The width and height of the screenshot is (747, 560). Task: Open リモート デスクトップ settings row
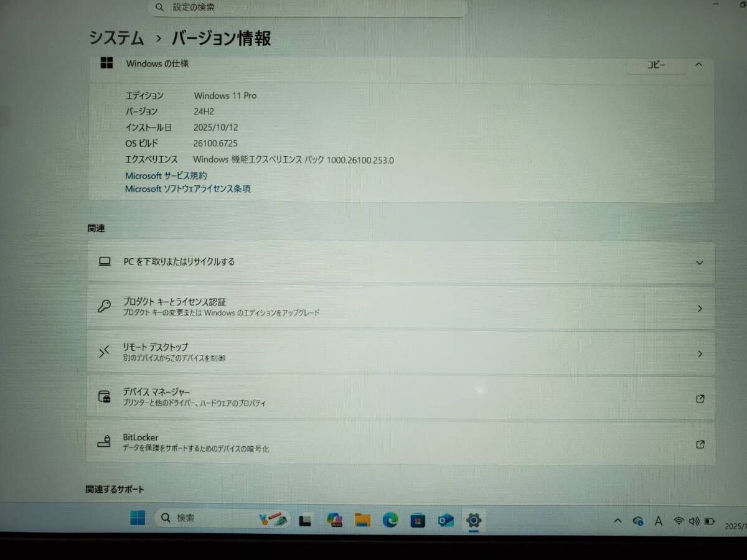tap(401, 353)
